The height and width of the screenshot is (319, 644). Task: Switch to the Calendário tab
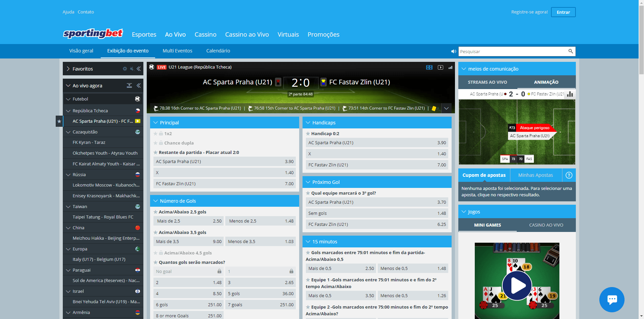tap(218, 51)
